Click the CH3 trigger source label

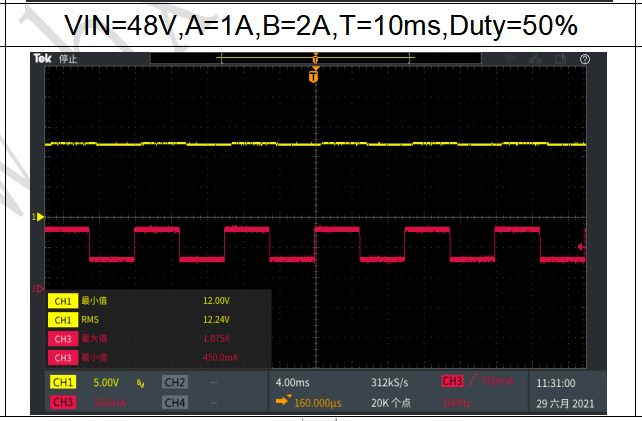click(452, 381)
